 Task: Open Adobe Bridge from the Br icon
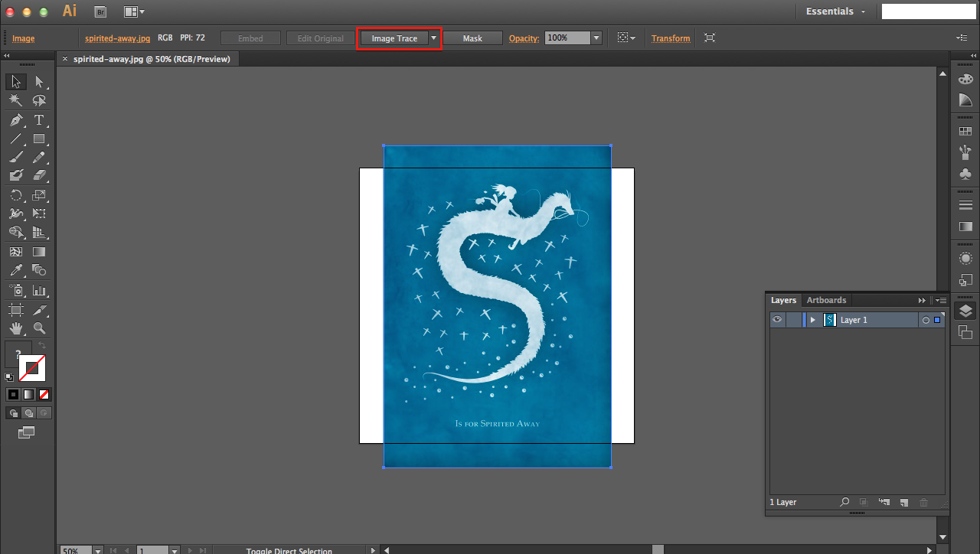[x=100, y=11]
